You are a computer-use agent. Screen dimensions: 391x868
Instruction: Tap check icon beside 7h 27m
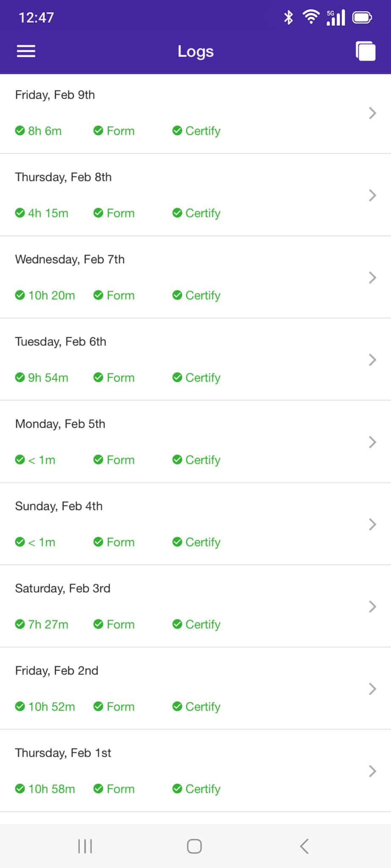pyautogui.click(x=20, y=624)
